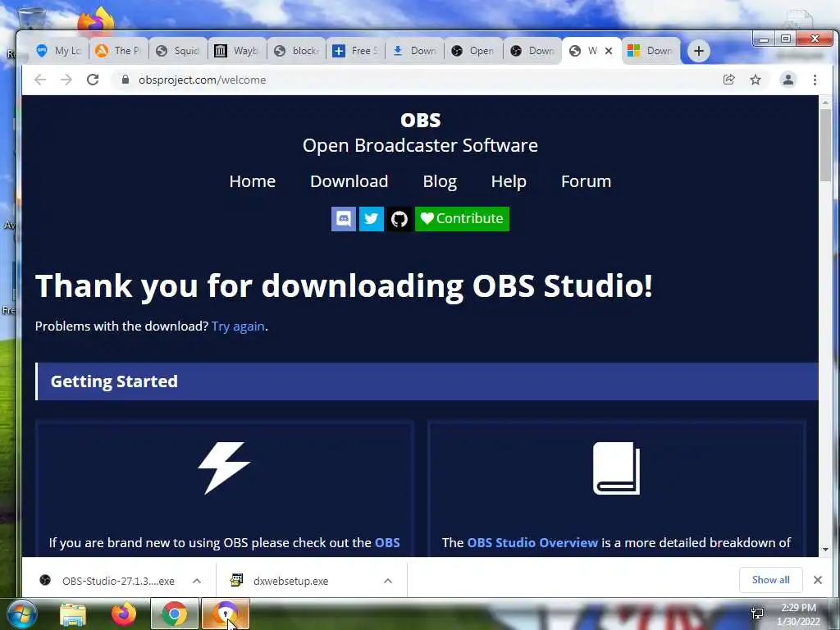Open the Chrome three-dot menu
Image resolution: width=840 pixels, height=630 pixels.
coord(815,80)
